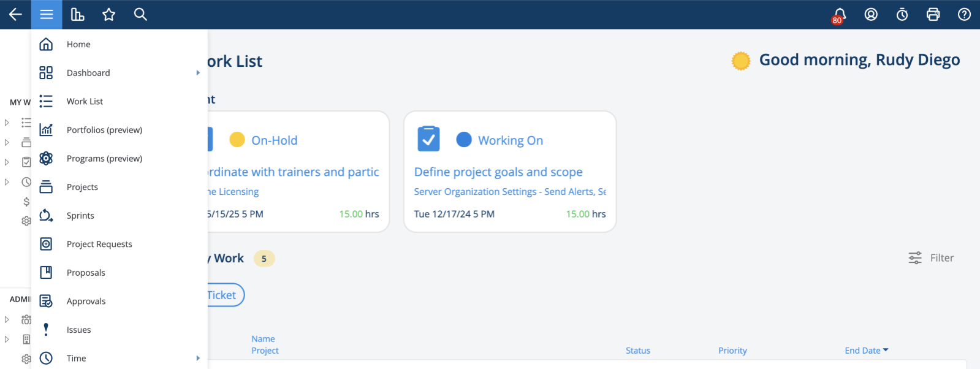Expand first My Work tree triangle in sidebar
Image resolution: width=980 pixels, height=369 pixels.
(7, 123)
